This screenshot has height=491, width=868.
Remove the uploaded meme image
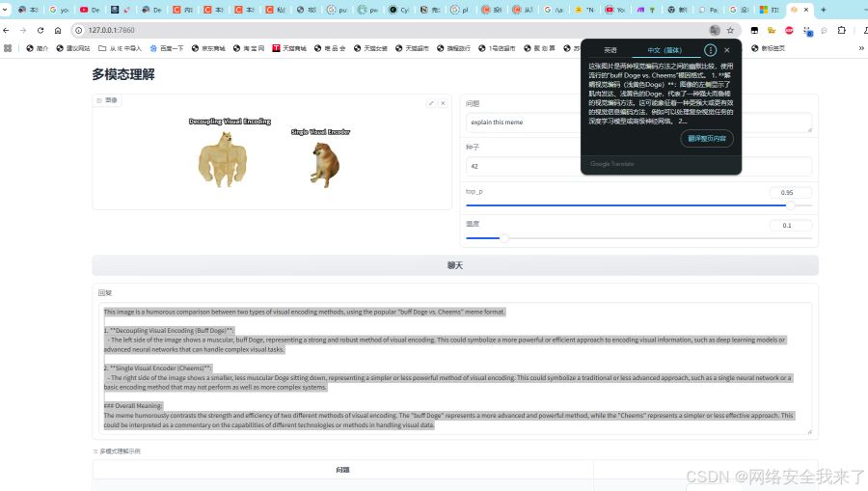[443, 103]
